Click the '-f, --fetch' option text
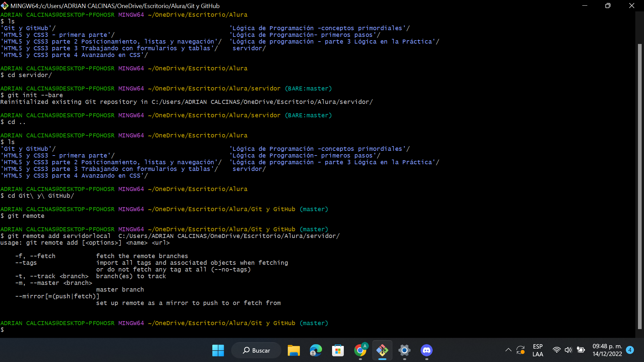This screenshot has width=644, height=362. click(35, 256)
